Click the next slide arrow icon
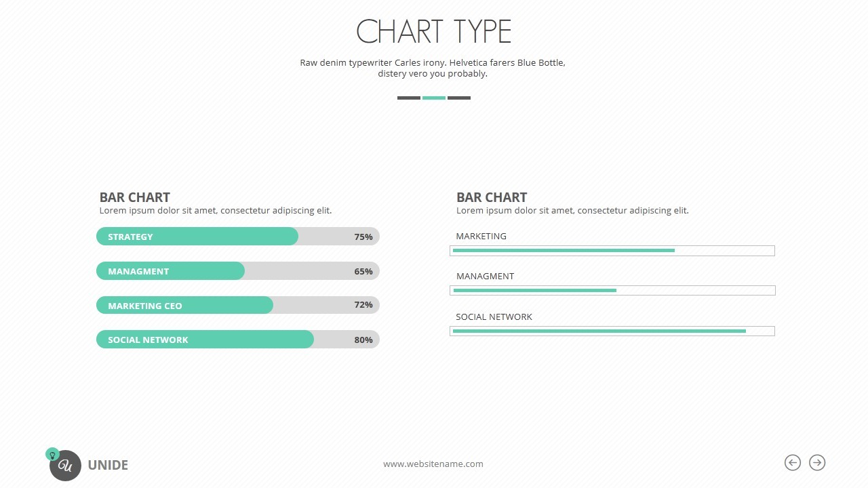 click(x=817, y=462)
